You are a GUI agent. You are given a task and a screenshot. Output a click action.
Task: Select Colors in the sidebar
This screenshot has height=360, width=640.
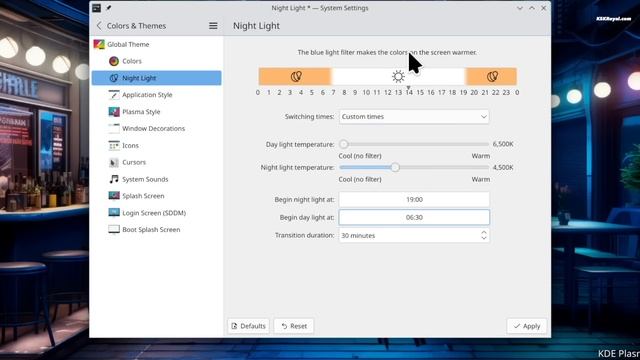tap(157, 61)
